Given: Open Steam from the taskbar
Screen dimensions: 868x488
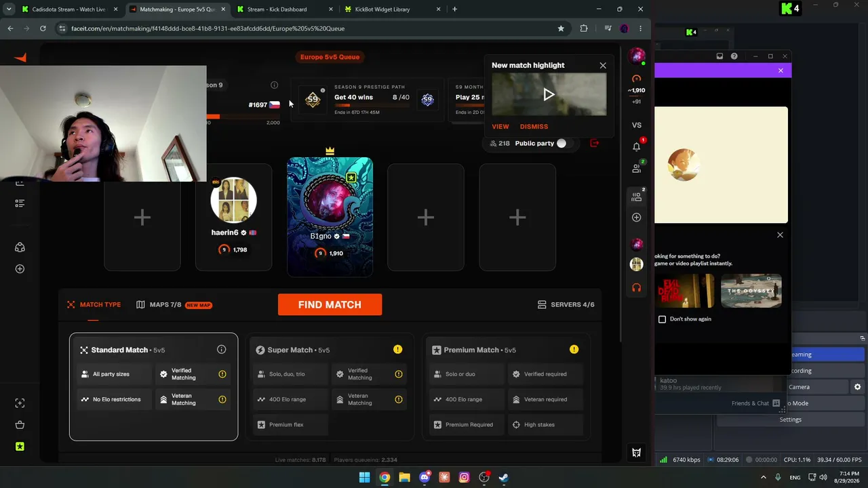Looking at the screenshot, I should pos(504,477).
